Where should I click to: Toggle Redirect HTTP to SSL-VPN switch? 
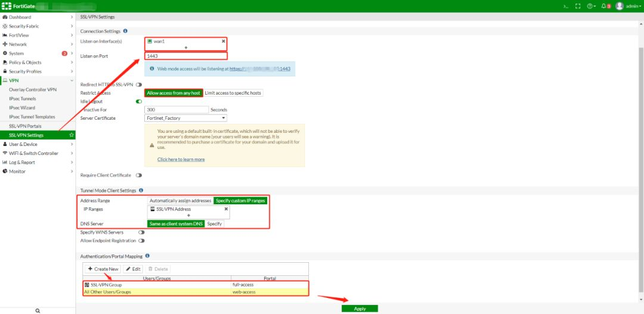(x=139, y=85)
